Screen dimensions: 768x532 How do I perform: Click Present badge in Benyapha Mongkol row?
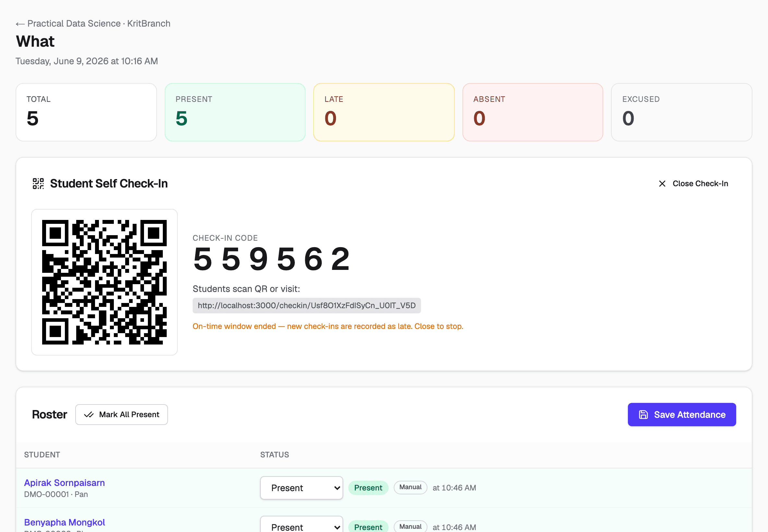[x=368, y=526]
